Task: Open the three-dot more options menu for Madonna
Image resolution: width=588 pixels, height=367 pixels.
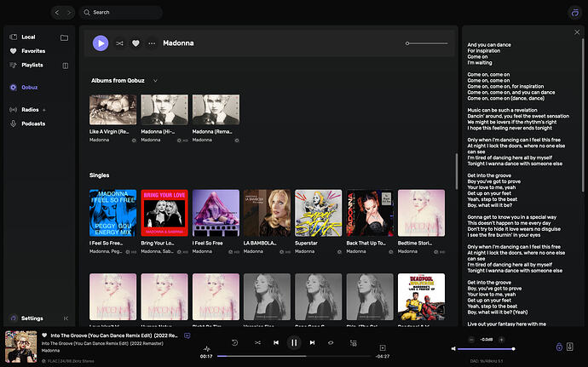Action: pyautogui.click(x=152, y=43)
